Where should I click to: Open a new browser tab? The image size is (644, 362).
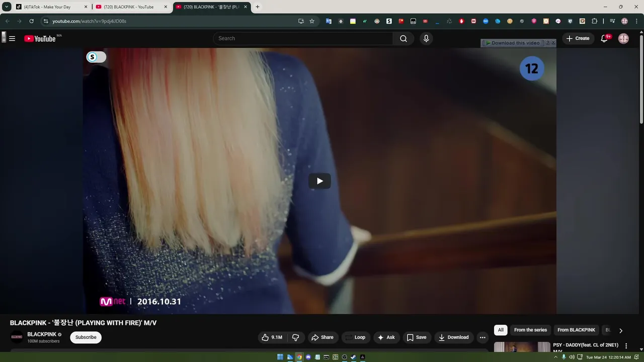[258, 7]
